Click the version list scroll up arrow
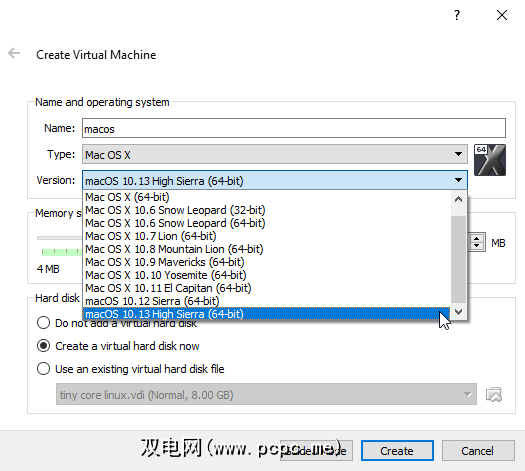The image size is (525, 471). pos(458,199)
